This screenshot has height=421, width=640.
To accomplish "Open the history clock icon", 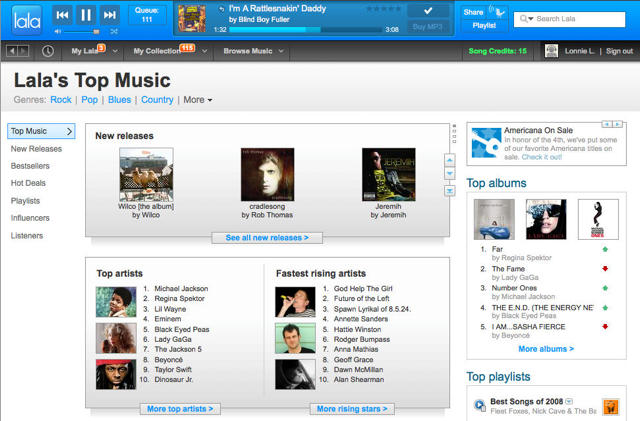I will 49,51.
